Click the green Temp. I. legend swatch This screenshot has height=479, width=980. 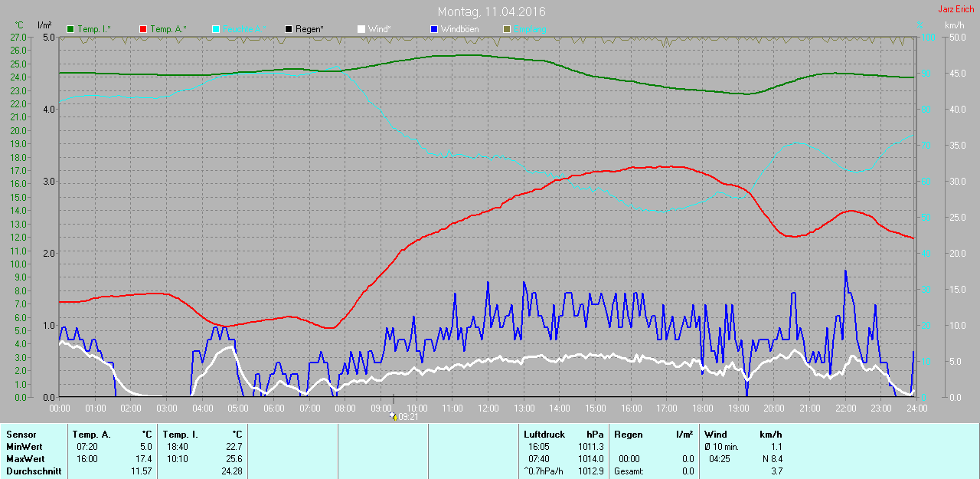pos(71,29)
